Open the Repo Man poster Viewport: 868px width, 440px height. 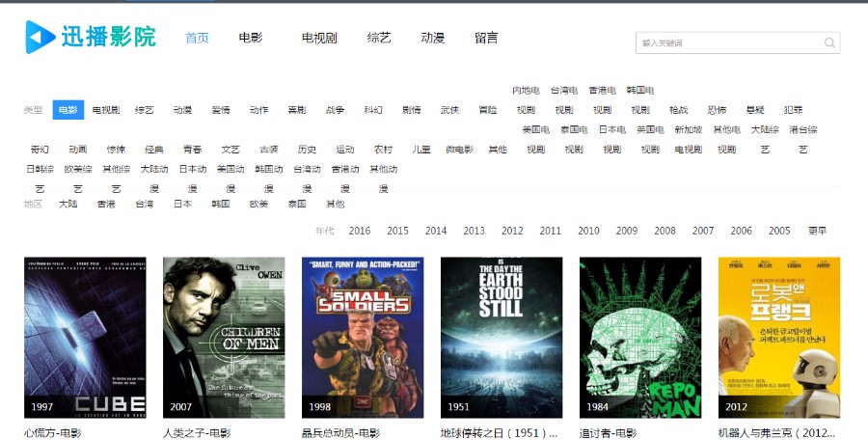coord(640,338)
